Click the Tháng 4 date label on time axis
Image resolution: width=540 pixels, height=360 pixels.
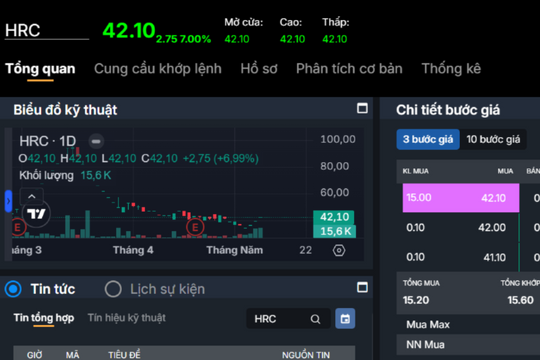133,250
